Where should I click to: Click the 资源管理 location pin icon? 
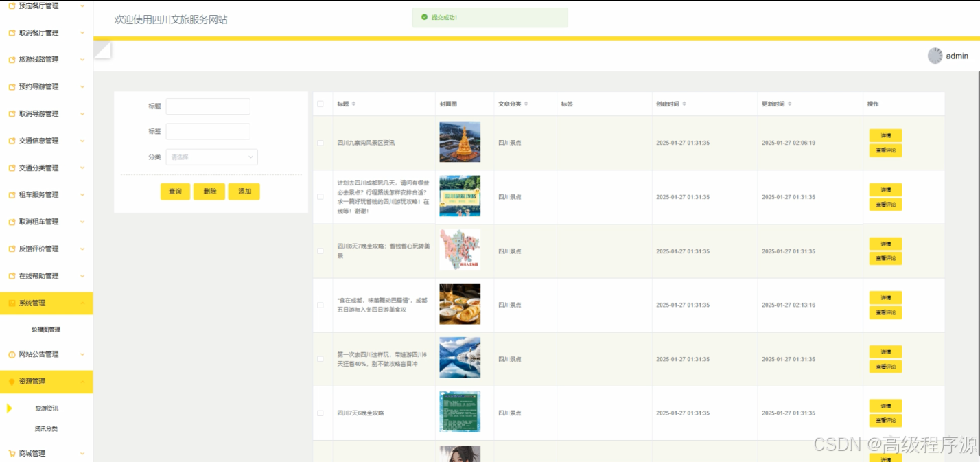pyautogui.click(x=12, y=382)
